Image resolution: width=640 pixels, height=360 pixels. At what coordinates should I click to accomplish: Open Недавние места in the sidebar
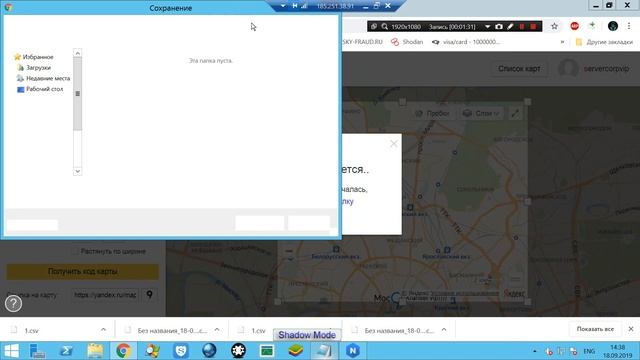click(x=44, y=78)
